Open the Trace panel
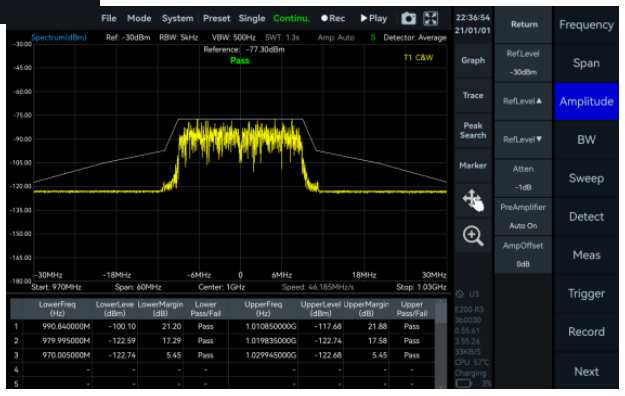Image resolution: width=625 pixels, height=396 pixels. (473, 95)
